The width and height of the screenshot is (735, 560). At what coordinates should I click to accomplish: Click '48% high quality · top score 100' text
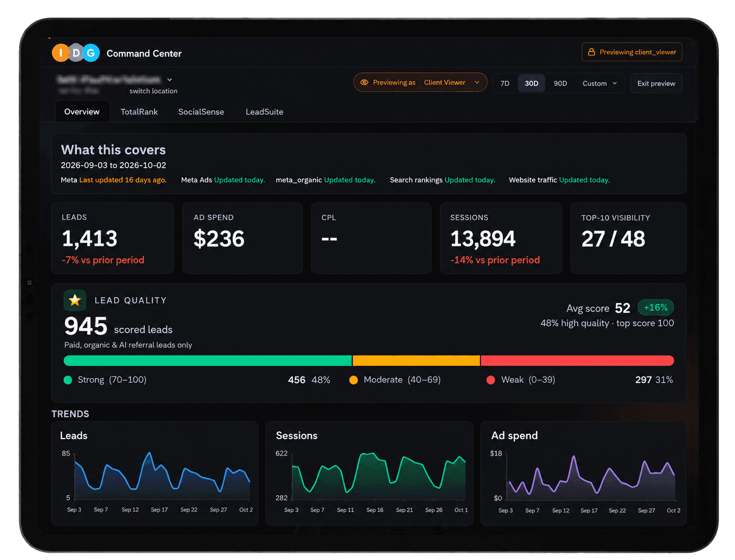607,323
